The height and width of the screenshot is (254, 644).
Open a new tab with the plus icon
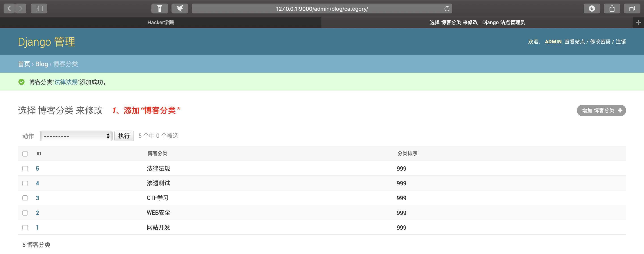click(x=638, y=23)
